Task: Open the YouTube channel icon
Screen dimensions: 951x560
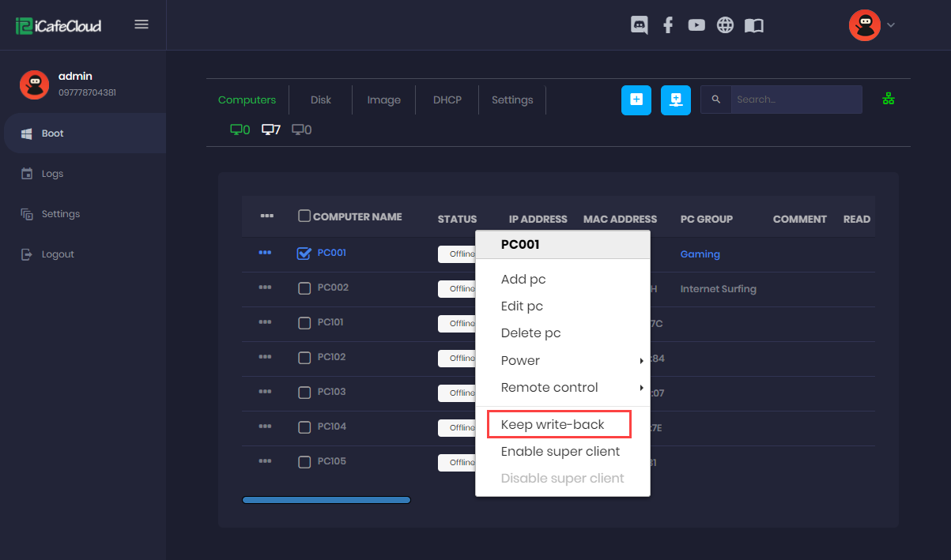Action: [696, 24]
